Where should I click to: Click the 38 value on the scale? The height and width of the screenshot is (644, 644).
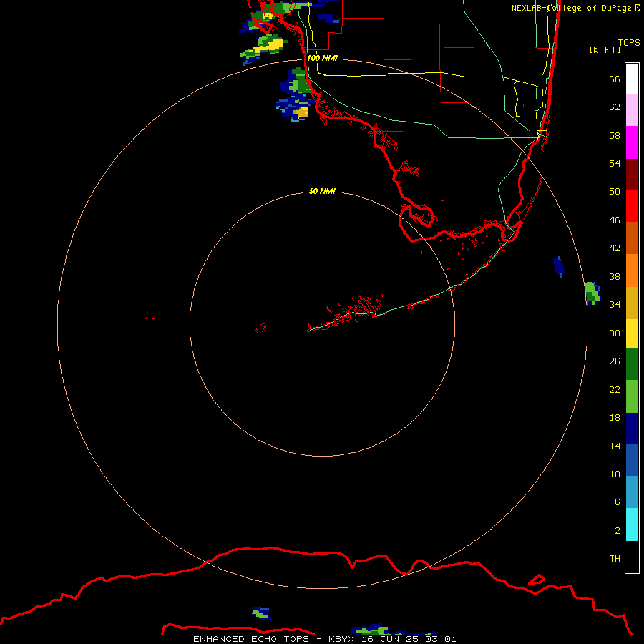(615, 276)
